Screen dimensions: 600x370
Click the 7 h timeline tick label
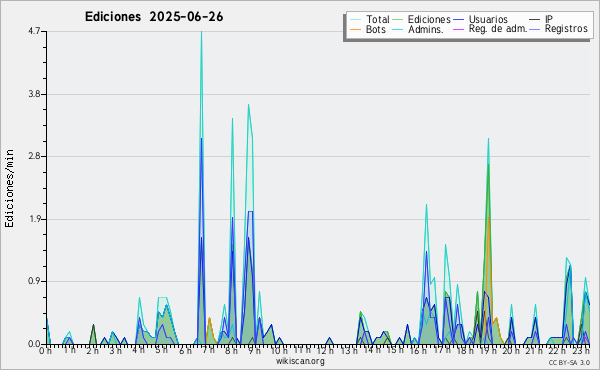[209, 350]
